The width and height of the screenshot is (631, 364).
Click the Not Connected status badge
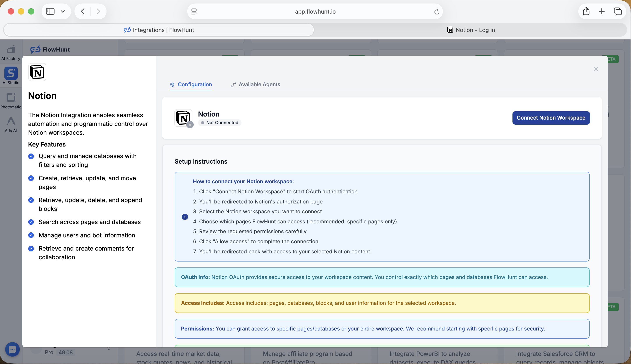pyautogui.click(x=220, y=122)
